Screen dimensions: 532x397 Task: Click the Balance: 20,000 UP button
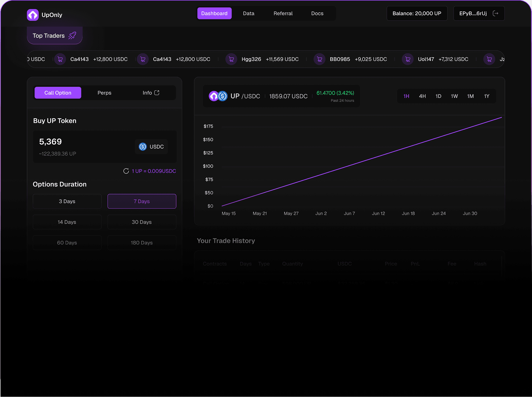417,14
